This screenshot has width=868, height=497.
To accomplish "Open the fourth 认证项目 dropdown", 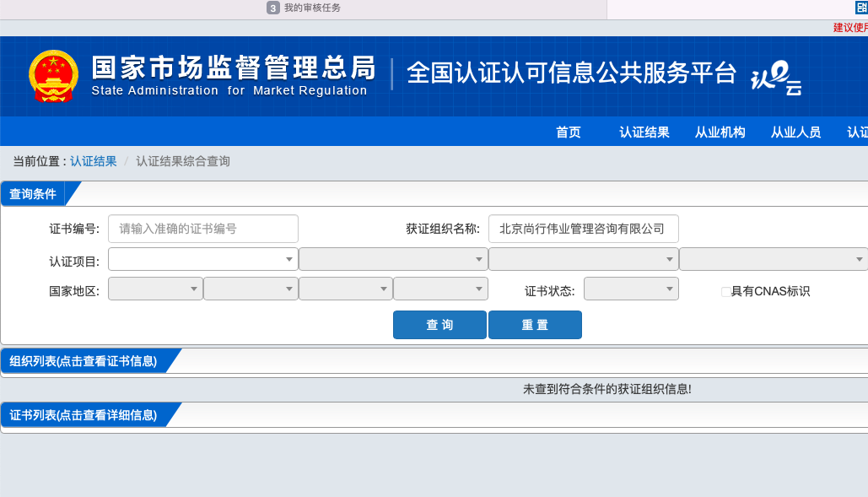I will click(774, 259).
